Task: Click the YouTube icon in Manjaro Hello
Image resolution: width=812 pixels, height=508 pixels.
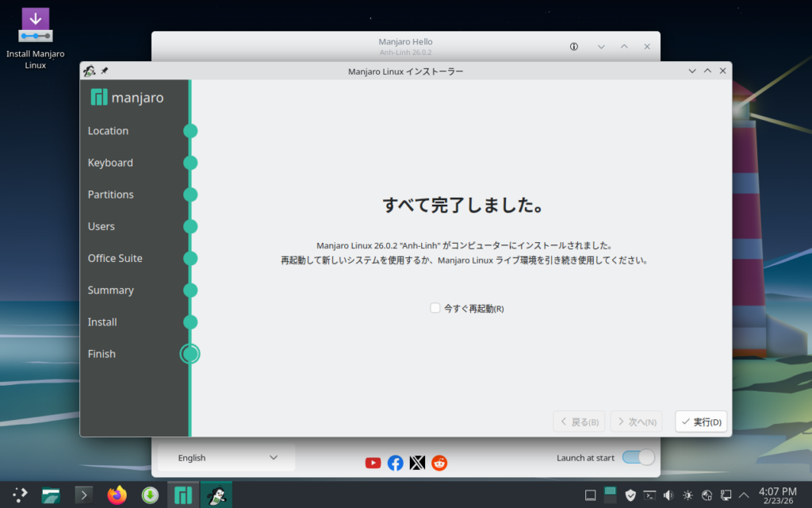Action: pyautogui.click(x=373, y=463)
